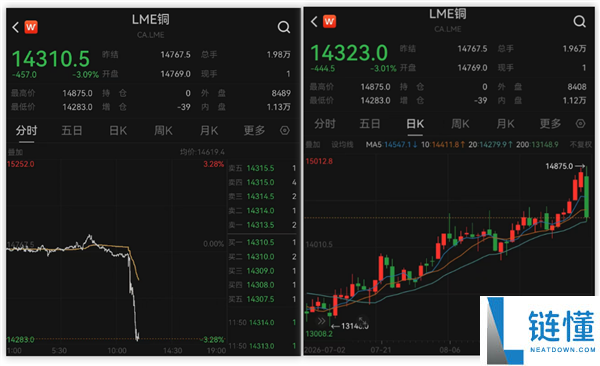Tap the 买三 14309.0 order row
600x366 pixels.
click(262, 271)
